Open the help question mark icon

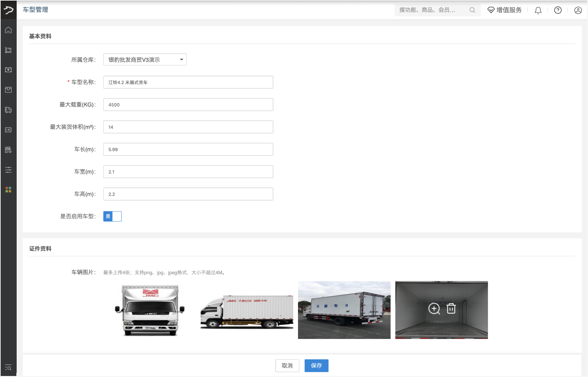click(x=558, y=10)
